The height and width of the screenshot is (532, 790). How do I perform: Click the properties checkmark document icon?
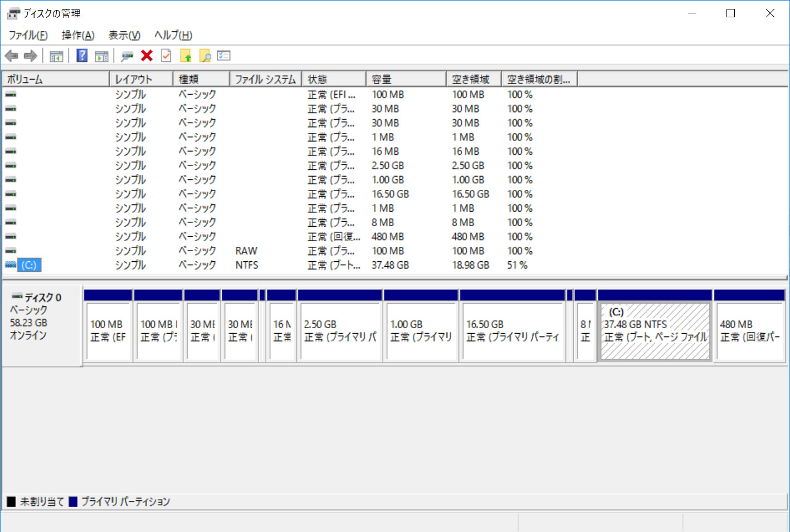click(x=165, y=55)
